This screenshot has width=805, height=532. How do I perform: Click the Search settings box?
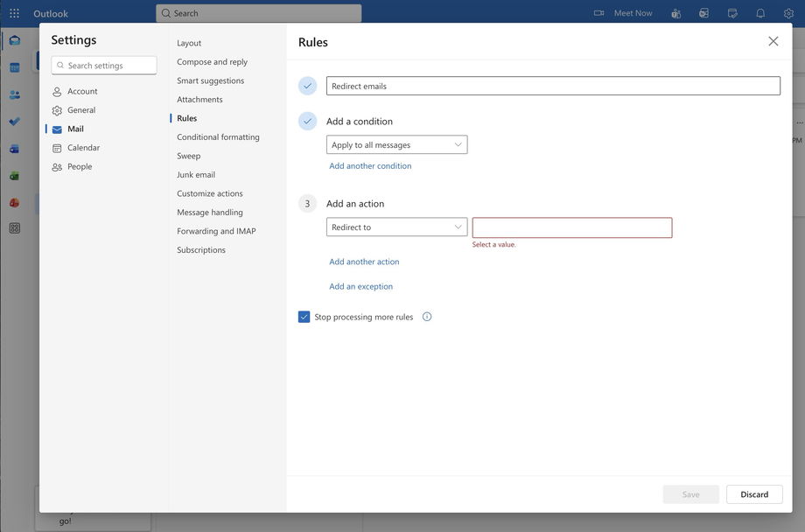pos(105,66)
